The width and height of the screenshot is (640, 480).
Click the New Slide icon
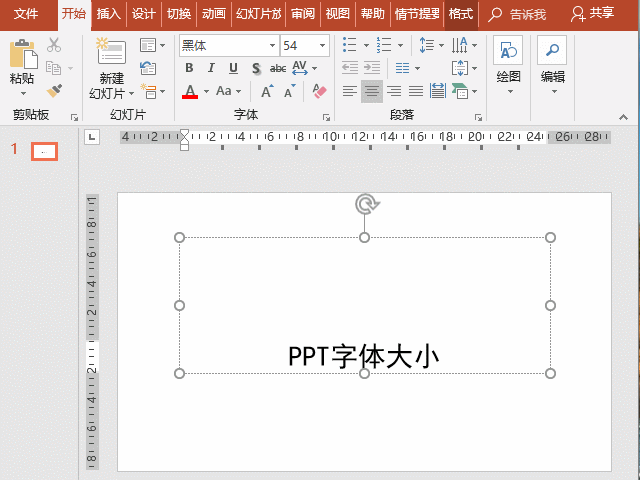click(x=111, y=51)
